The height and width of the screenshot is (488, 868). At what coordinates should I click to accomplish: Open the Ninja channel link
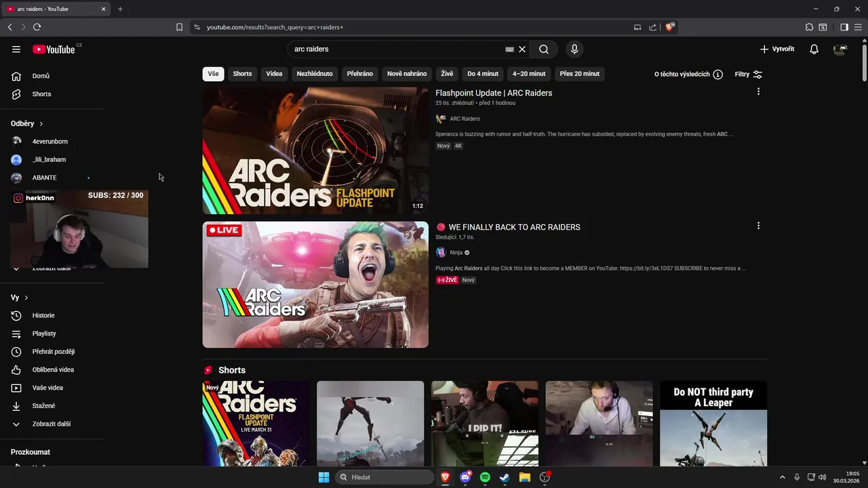pos(456,252)
